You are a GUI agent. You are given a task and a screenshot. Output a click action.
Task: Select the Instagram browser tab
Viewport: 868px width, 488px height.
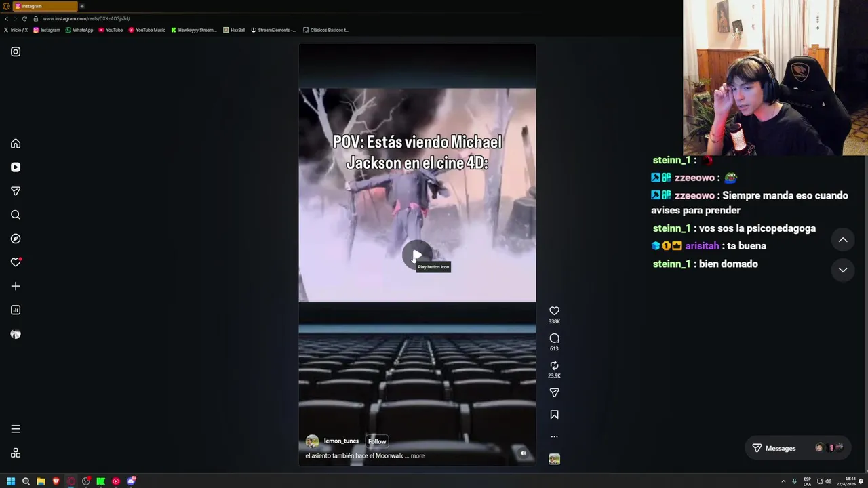(45, 6)
